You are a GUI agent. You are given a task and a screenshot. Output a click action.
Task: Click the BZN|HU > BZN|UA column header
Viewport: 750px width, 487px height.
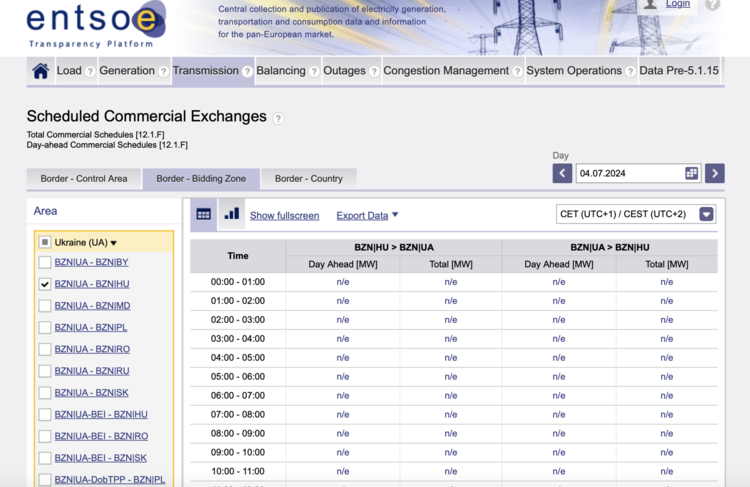coord(394,247)
